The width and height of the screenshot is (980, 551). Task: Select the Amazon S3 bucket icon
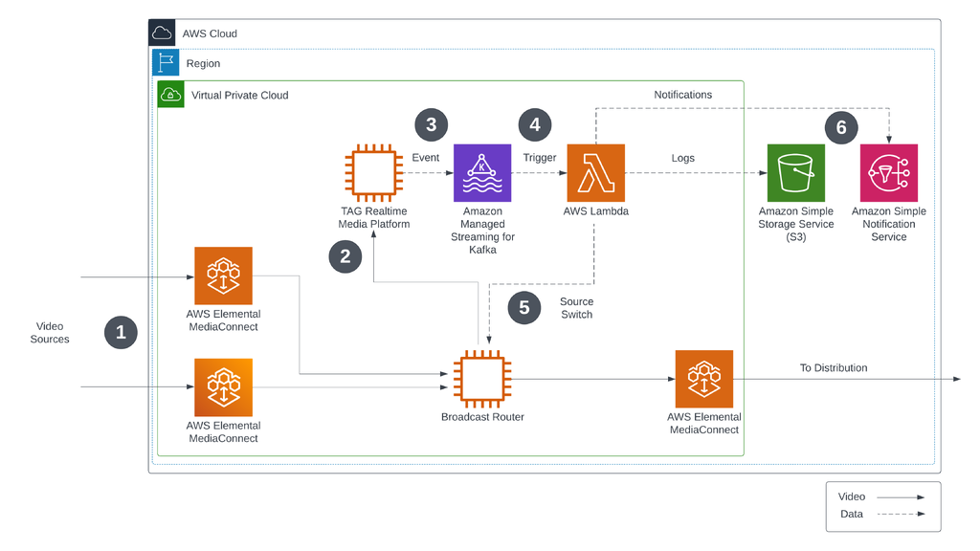(795, 173)
